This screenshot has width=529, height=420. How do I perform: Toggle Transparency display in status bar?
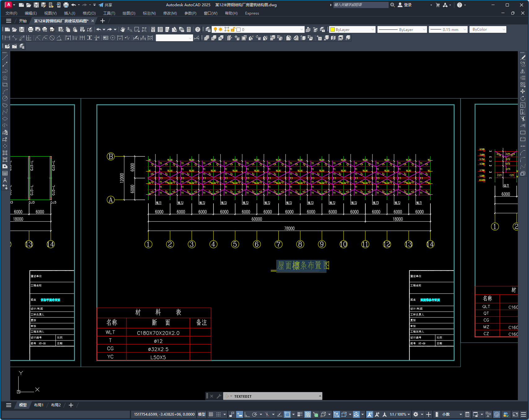[x=308, y=414]
